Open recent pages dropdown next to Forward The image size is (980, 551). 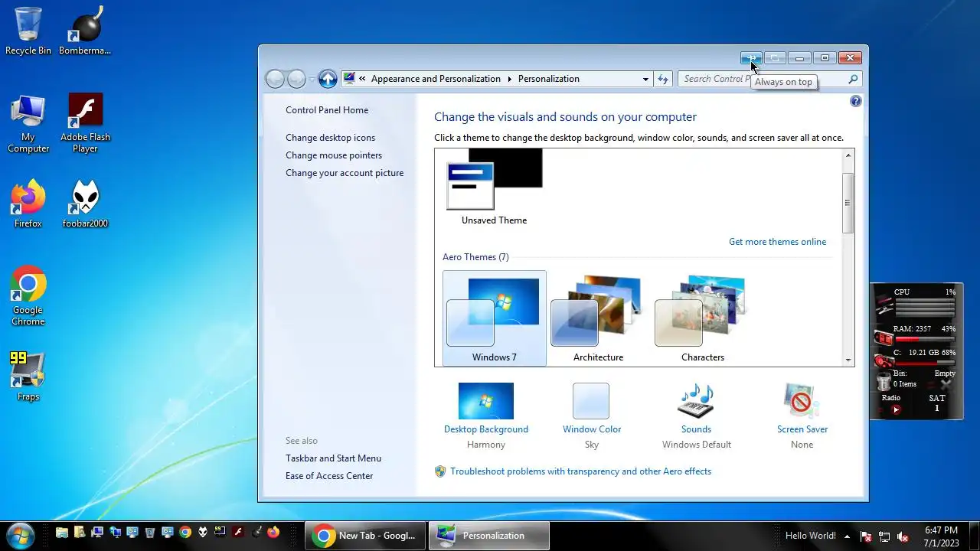312,80
